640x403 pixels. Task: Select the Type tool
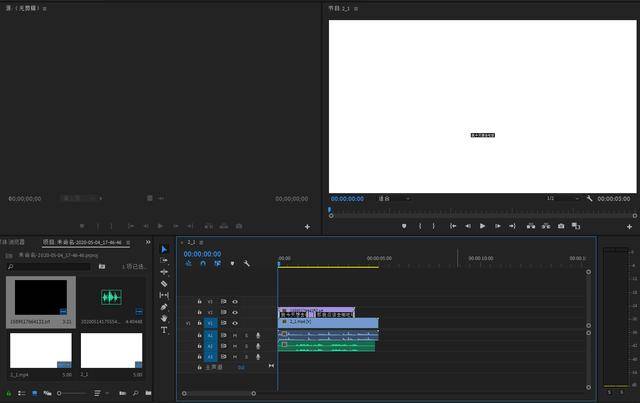164,330
